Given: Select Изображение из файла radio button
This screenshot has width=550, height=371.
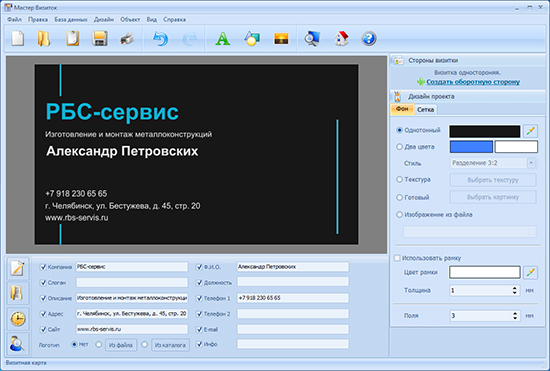Looking at the screenshot, I should pyautogui.click(x=399, y=214).
